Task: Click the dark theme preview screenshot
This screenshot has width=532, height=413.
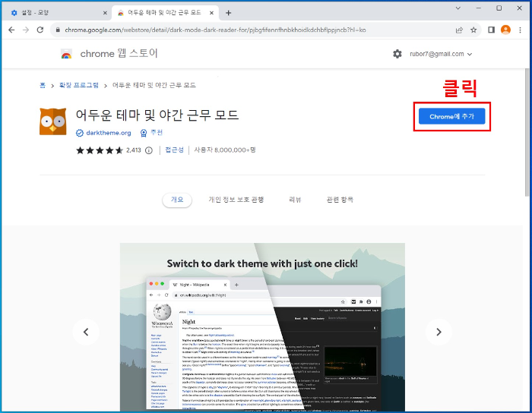Action: (x=262, y=327)
